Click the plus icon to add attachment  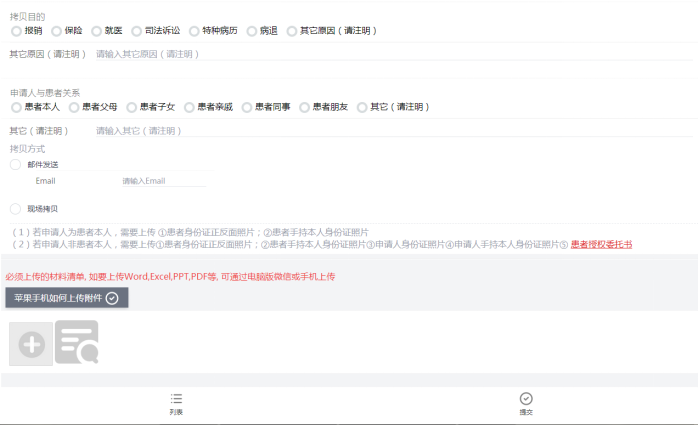(x=31, y=344)
